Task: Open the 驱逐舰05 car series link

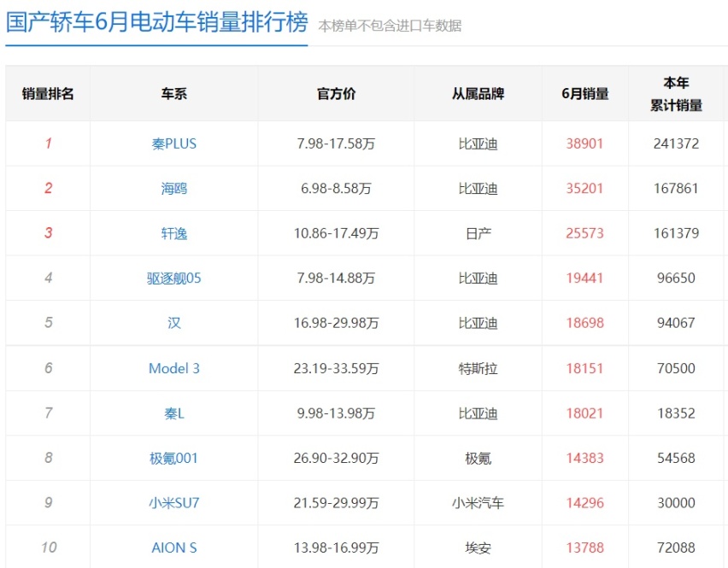Action: click(x=174, y=278)
